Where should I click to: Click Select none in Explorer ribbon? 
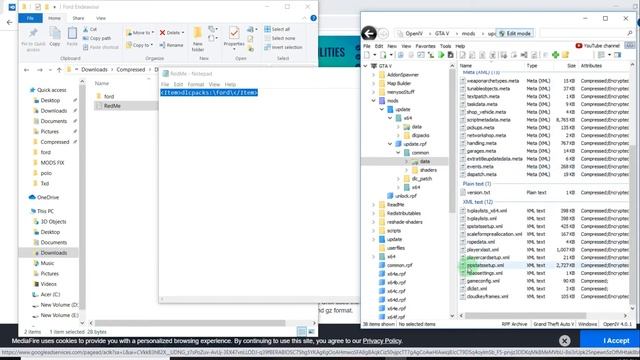point(280,38)
